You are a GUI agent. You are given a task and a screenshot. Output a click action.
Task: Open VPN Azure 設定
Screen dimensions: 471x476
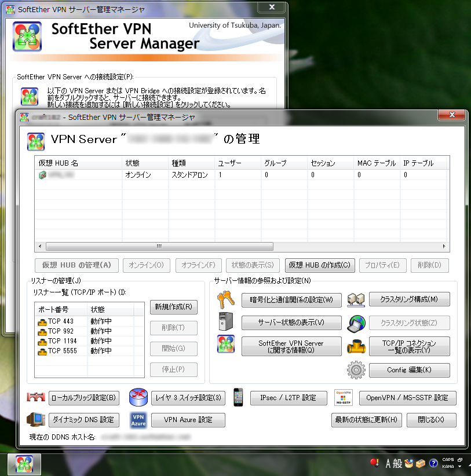pyautogui.click(x=188, y=420)
